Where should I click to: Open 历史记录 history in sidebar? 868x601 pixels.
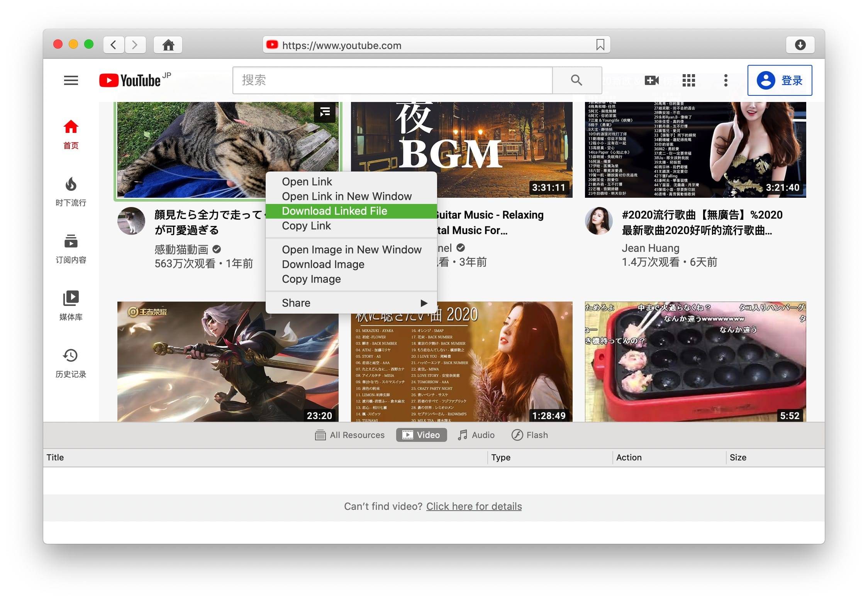[x=71, y=363]
